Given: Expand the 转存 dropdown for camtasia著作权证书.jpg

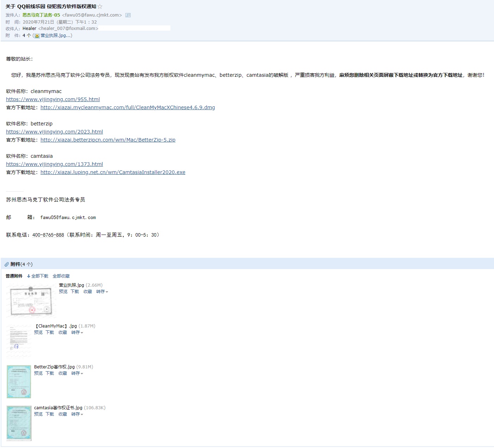Looking at the screenshot, I should click(x=77, y=414).
